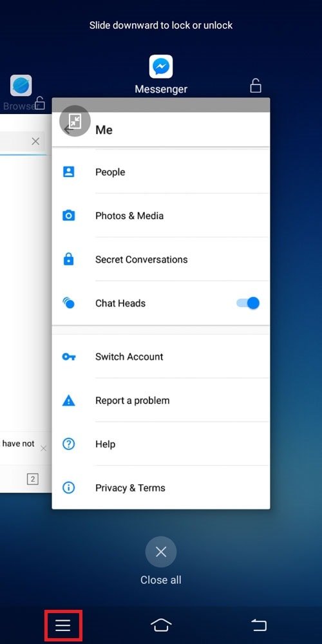This screenshot has height=644, width=322.
Task: Open Privacy & Terms
Action: tap(161, 488)
